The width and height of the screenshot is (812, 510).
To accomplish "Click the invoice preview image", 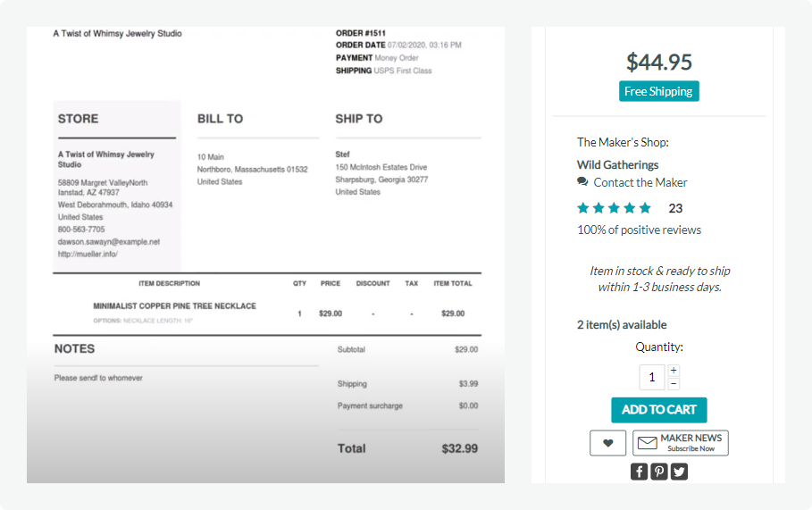I will [x=265, y=255].
